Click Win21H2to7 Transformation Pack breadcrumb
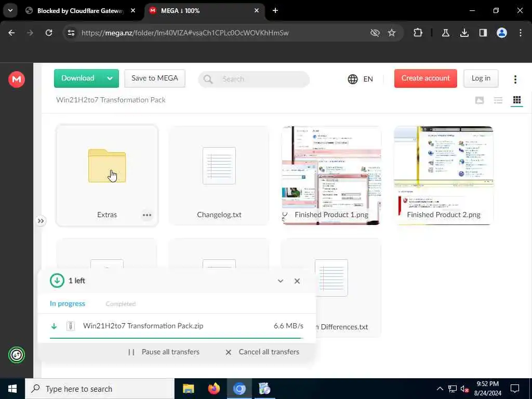 111,100
